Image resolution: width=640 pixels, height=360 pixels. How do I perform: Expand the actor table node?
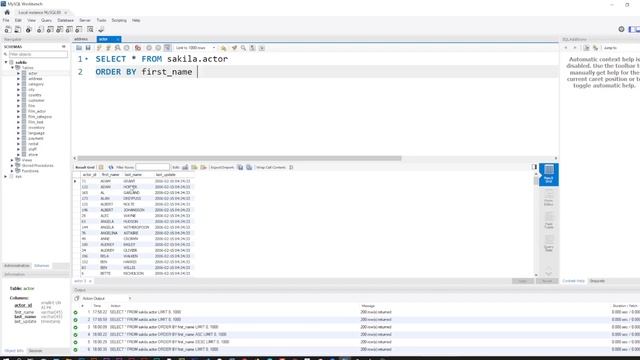pyautogui.click(x=18, y=73)
